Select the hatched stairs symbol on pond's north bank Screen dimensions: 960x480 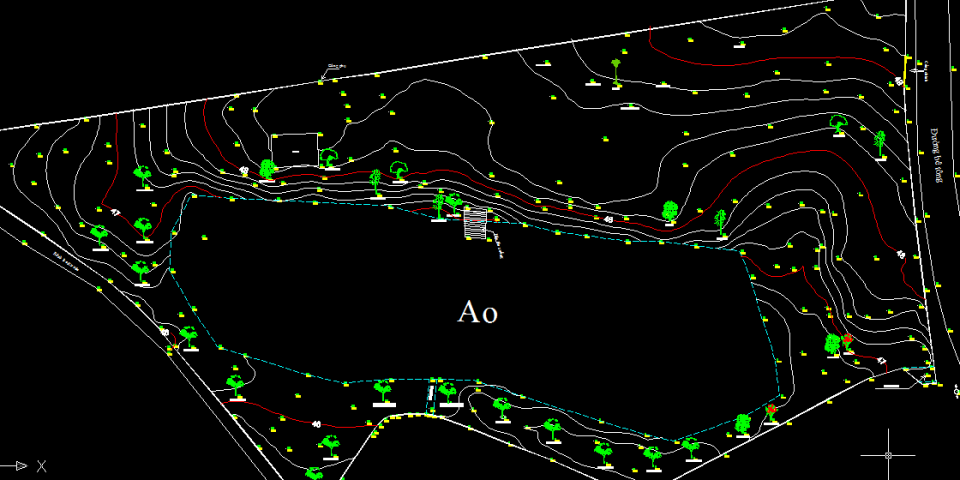476,223
